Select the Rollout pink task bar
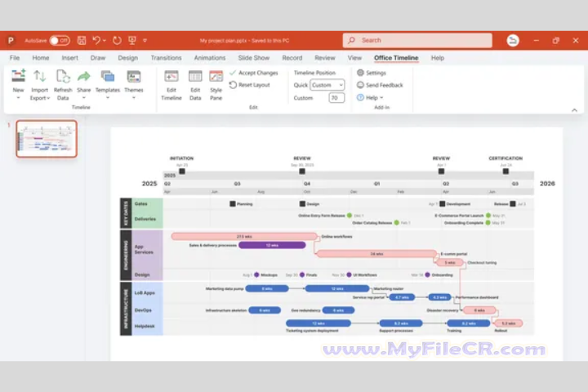 tap(509, 323)
